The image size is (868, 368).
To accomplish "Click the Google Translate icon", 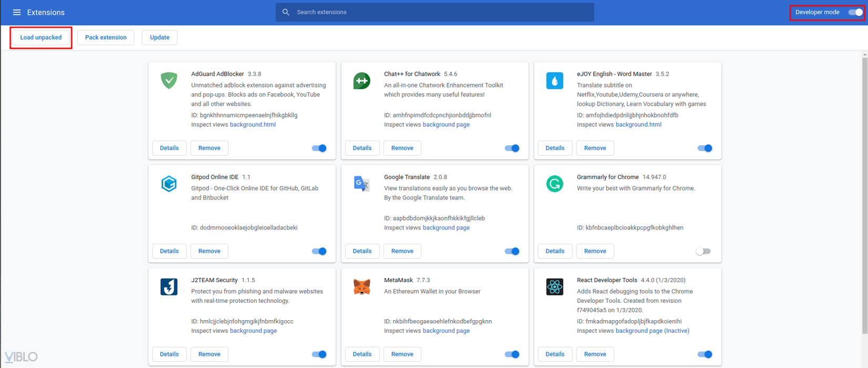I will point(361,184).
